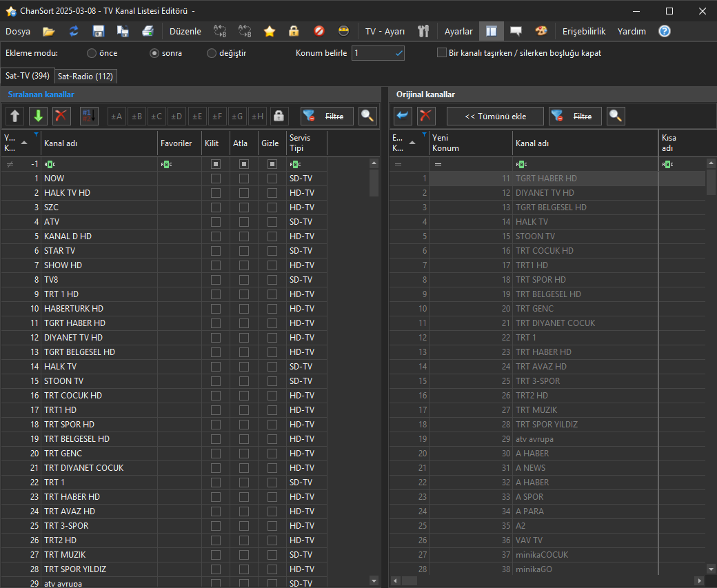Image resolution: width=717 pixels, height=588 pixels.
Task: Sort original list by old number header
Action: 410,143
